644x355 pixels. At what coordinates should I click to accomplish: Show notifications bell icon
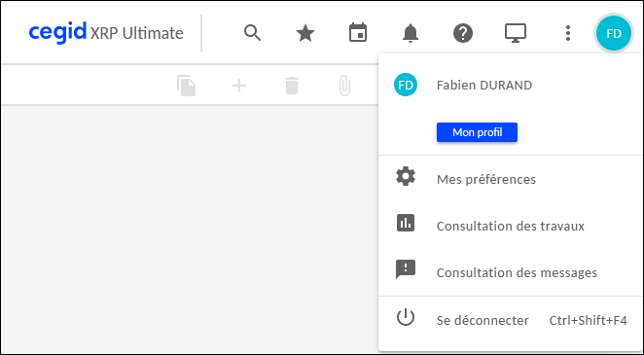pos(411,33)
